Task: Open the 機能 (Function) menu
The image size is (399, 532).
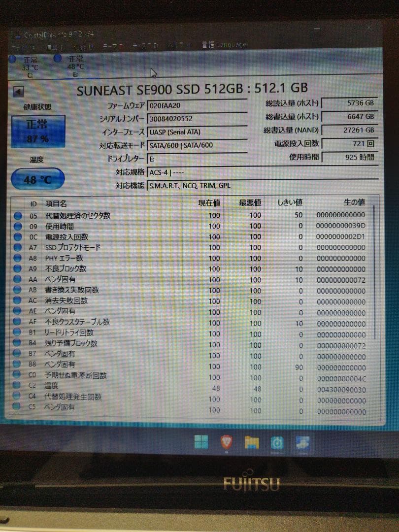Action: (83, 47)
